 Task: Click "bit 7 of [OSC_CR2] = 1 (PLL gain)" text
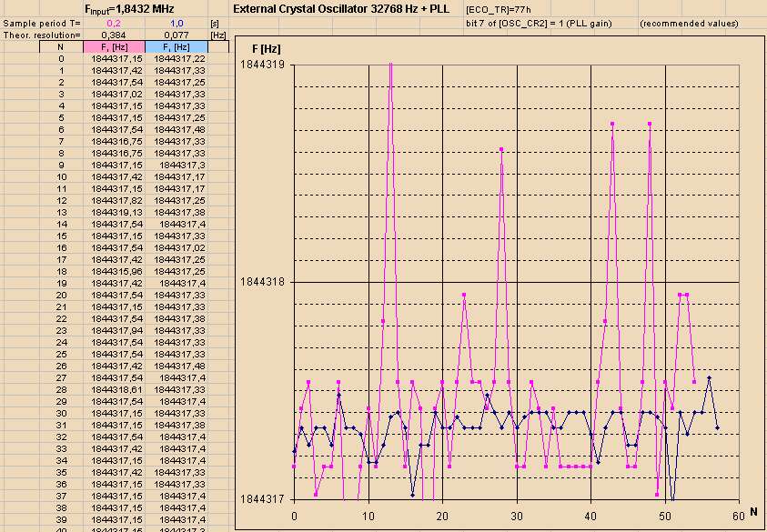click(539, 24)
